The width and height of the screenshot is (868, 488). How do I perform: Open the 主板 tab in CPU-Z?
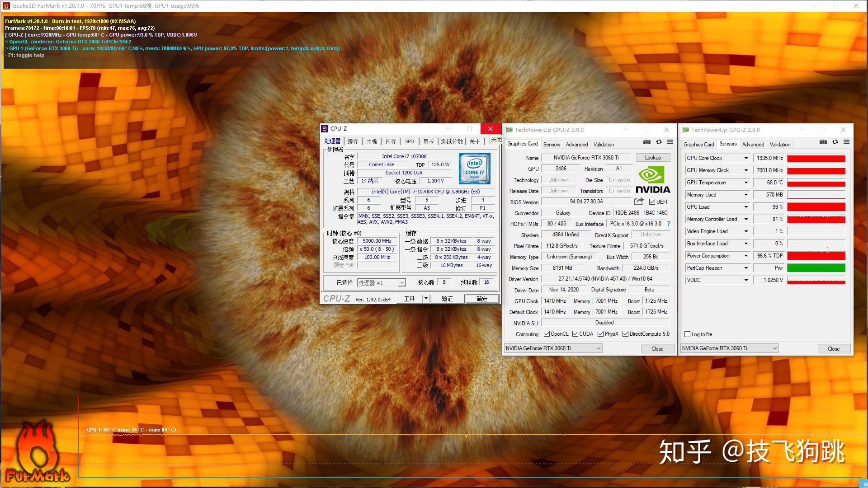pos(372,141)
